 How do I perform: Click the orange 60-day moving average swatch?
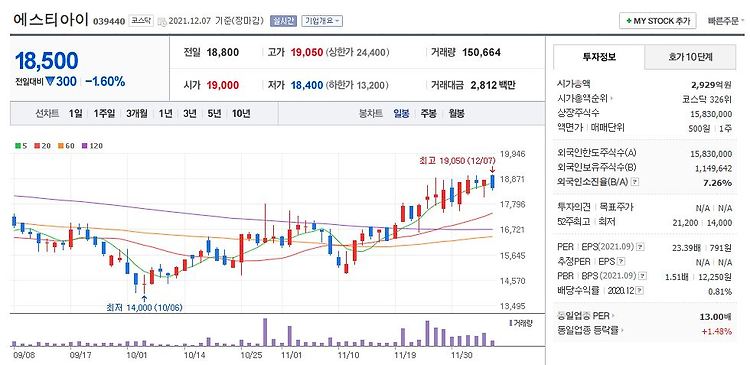click(60, 146)
